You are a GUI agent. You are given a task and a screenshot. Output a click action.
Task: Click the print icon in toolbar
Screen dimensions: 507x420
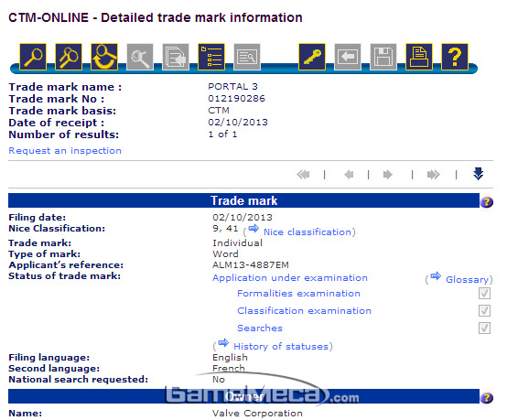(419, 57)
